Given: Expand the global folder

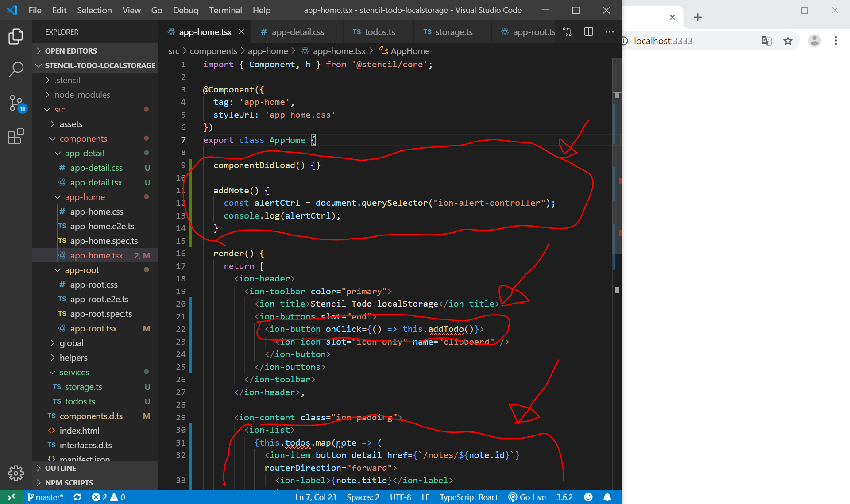Looking at the screenshot, I should [95, 343].
